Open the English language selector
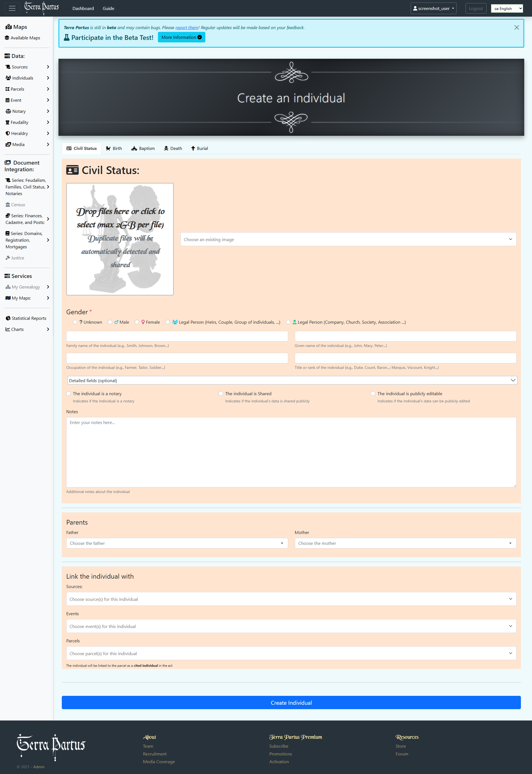The image size is (532, 774). click(507, 8)
